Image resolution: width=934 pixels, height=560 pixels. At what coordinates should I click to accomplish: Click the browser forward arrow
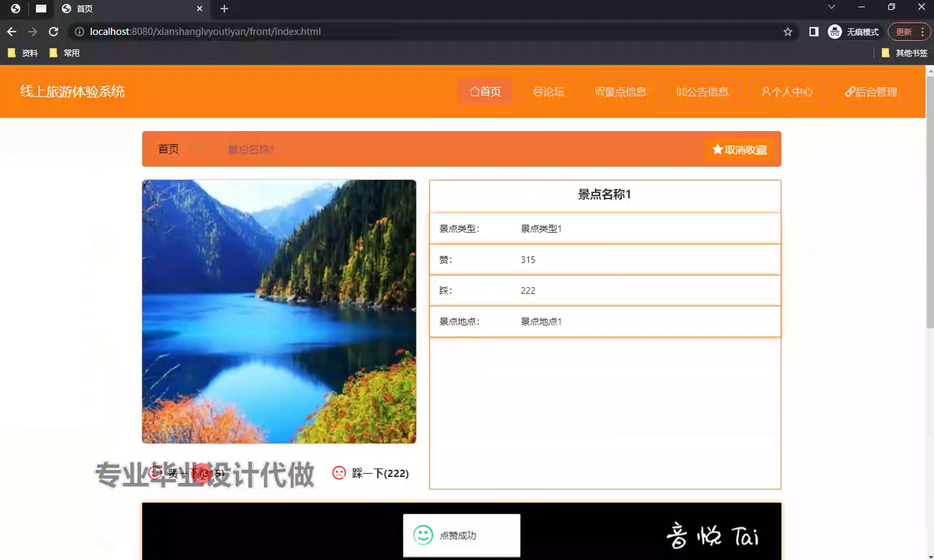32,31
